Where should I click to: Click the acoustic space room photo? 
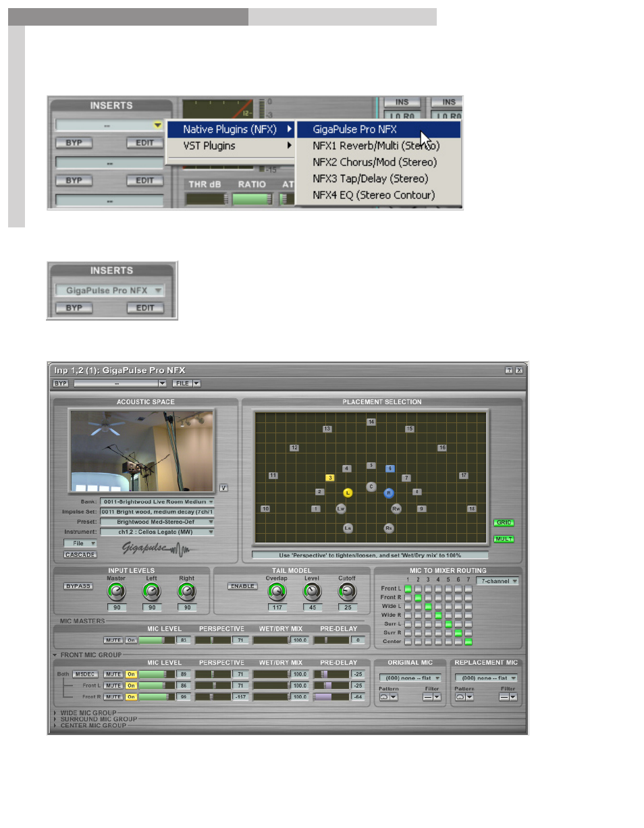(x=142, y=450)
